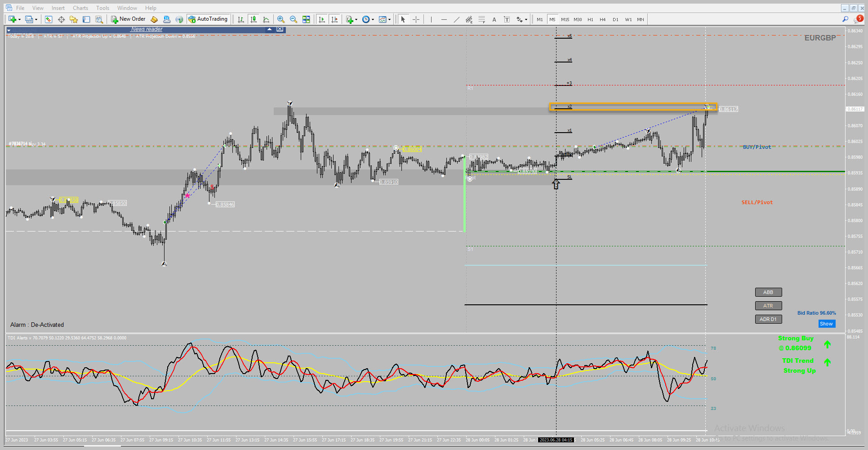868x450 pixels.
Task: Switch timeframe to H1
Action: (590, 19)
